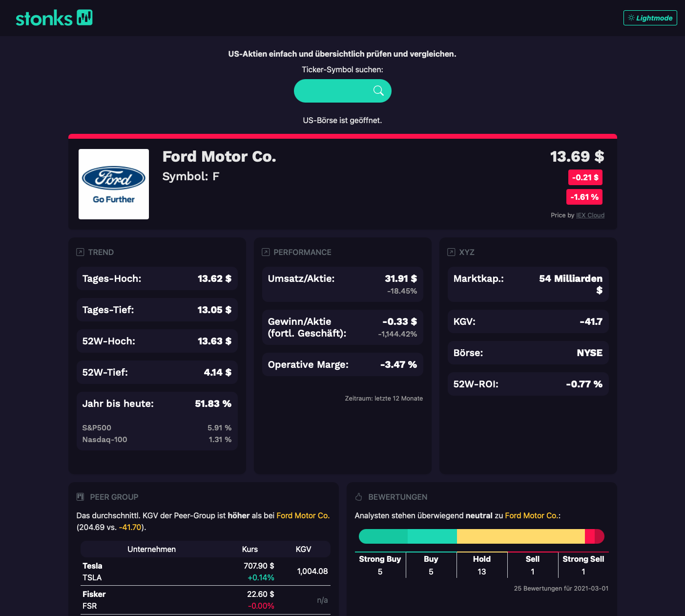The image size is (685, 616).
Task: Click Fisker price 22.60 $
Action: (x=261, y=594)
